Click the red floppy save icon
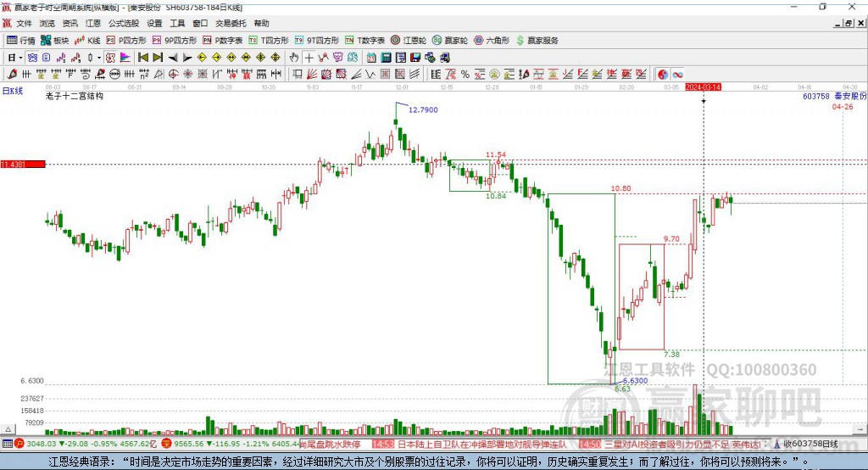The height and width of the screenshot is (470, 868). pyautogui.click(x=415, y=58)
